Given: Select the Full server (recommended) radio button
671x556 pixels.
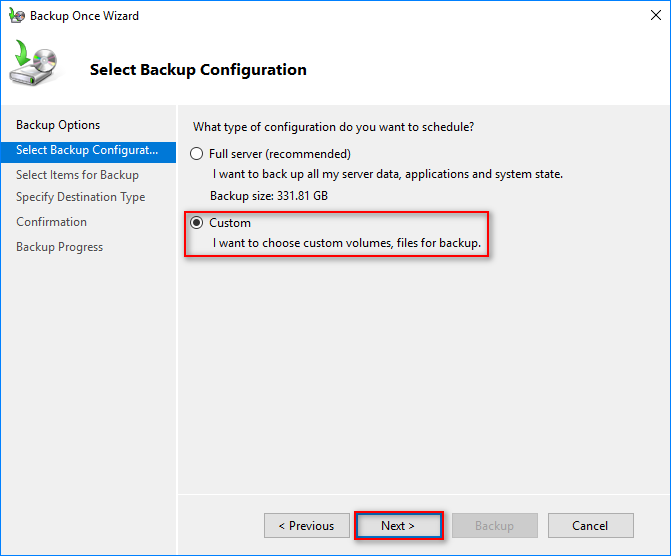Looking at the screenshot, I should 196,154.
